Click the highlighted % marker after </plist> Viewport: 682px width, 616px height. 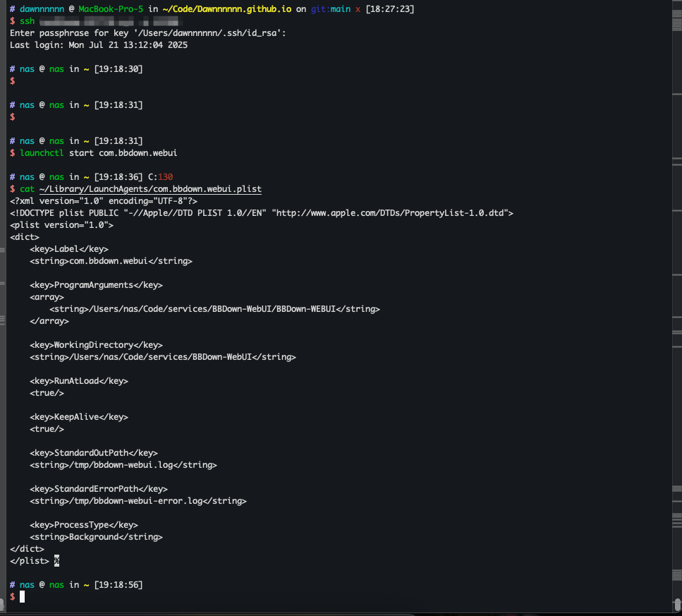tap(56, 561)
